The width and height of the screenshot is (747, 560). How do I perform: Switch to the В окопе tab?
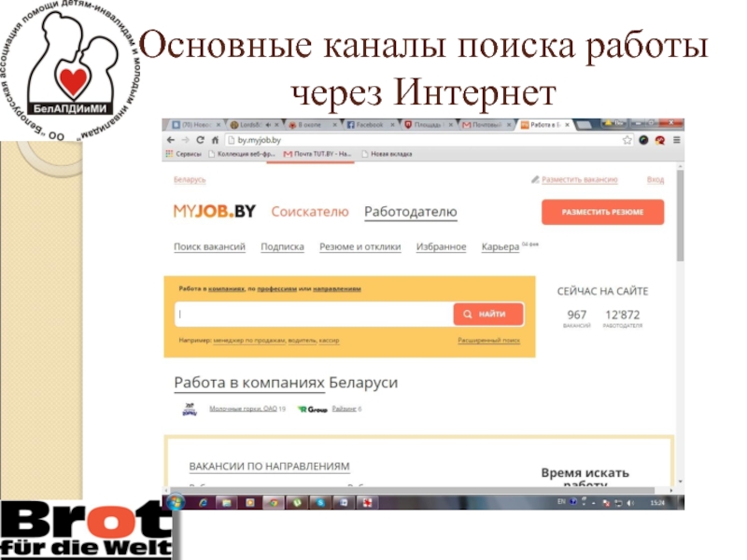click(312, 125)
